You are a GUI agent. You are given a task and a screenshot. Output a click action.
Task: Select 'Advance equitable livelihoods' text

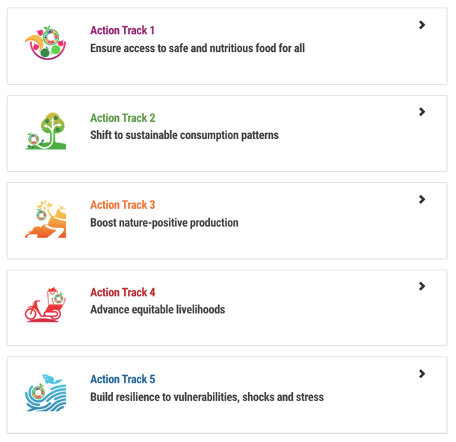click(158, 310)
